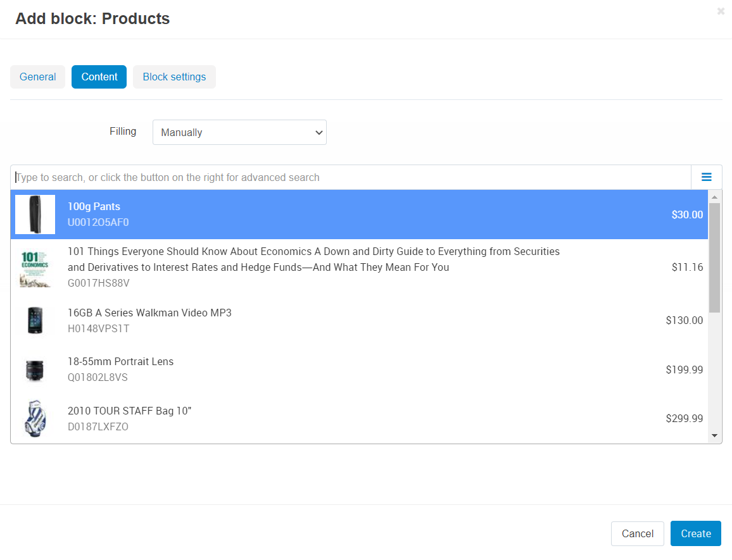Select the 16GB A Series Walkman Video MP3
The width and height of the screenshot is (732, 560).
[x=149, y=313]
